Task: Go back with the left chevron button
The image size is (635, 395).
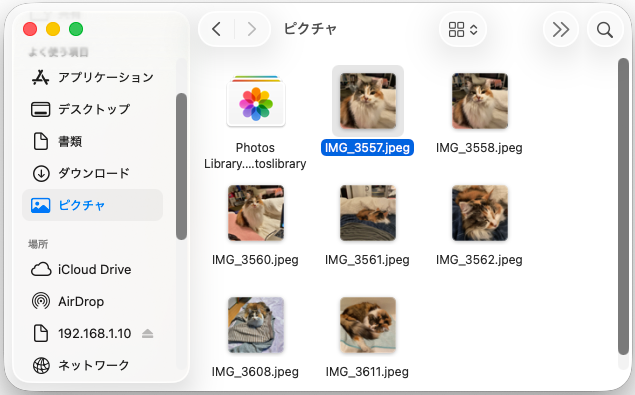Action: pos(217,29)
